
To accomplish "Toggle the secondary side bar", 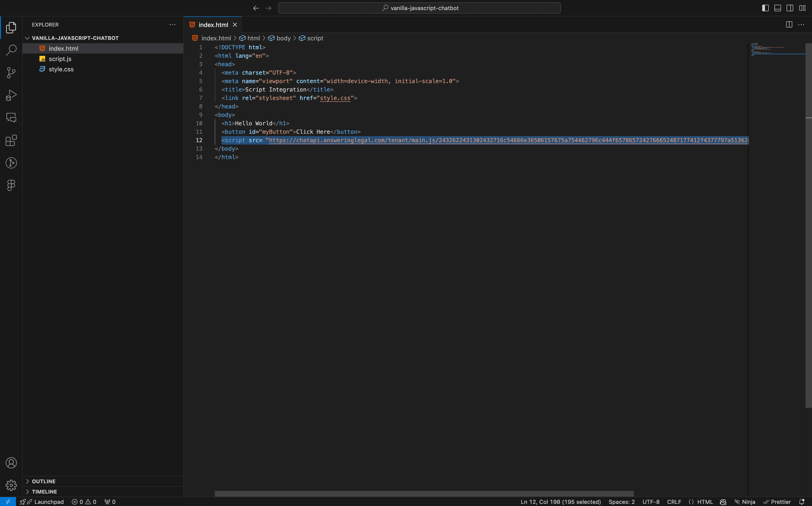I will click(x=790, y=8).
